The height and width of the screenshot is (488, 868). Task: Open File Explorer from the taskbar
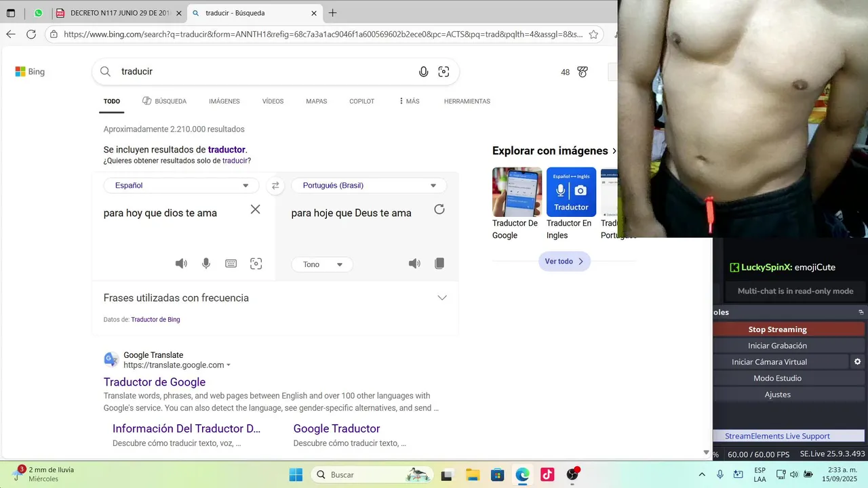[x=473, y=474]
